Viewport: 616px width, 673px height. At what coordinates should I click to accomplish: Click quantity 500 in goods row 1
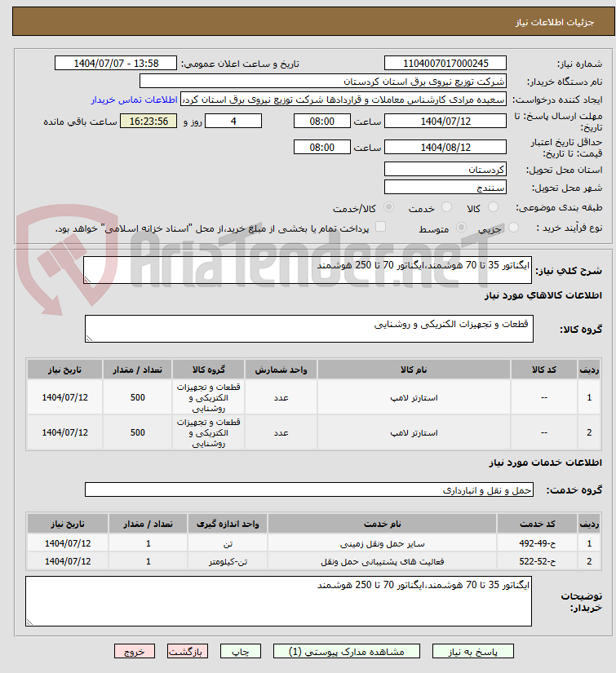(137, 397)
